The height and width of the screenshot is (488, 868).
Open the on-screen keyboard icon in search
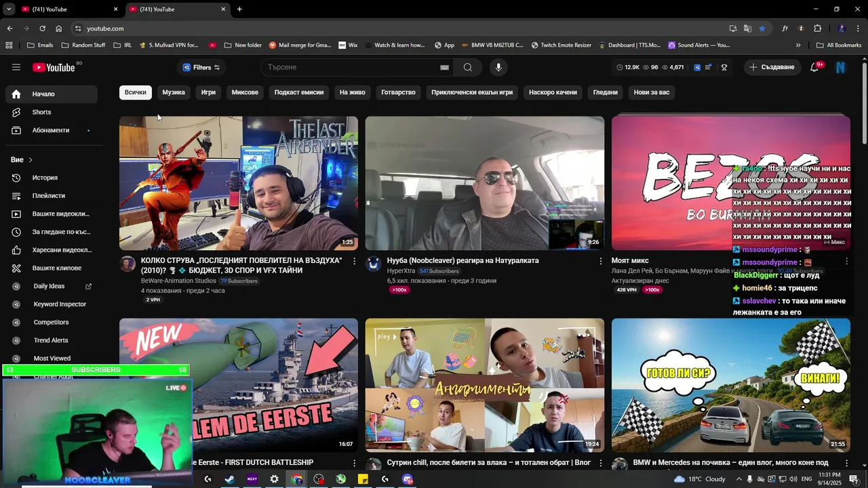point(444,67)
